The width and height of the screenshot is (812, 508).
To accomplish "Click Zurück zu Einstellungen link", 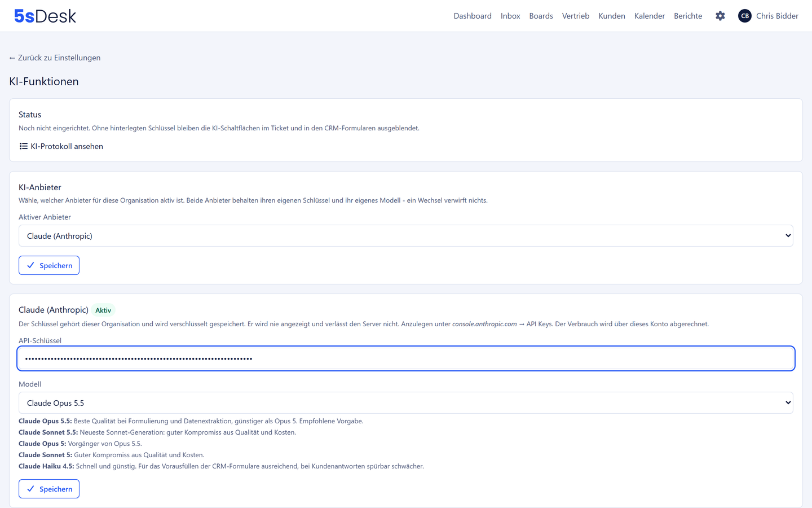I will pos(55,58).
